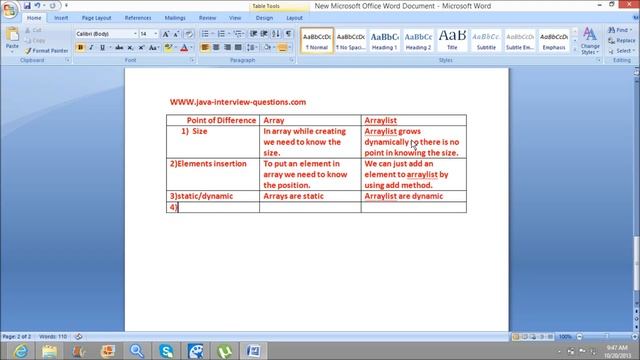Switch to the Review tab
Viewport: 640px width, 360px height.
pos(207,18)
